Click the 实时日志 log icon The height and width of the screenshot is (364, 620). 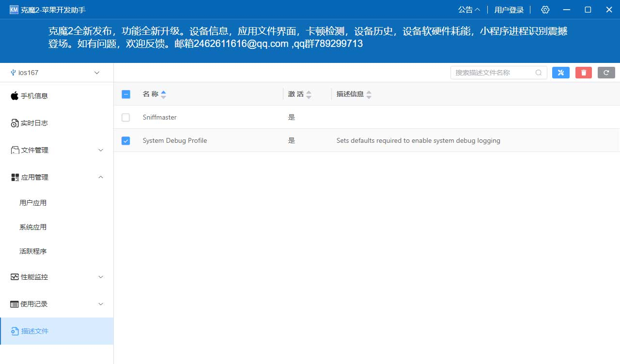pyautogui.click(x=15, y=123)
